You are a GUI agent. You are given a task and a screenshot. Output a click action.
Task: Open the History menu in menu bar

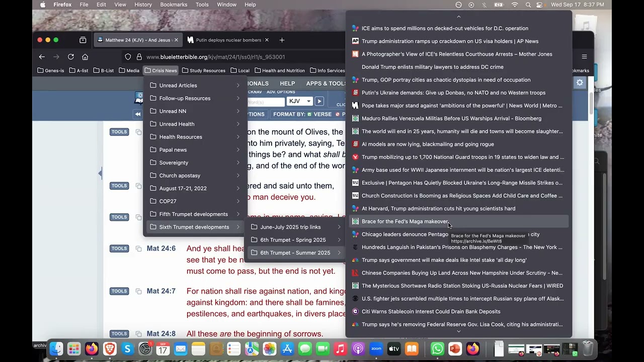(143, 5)
